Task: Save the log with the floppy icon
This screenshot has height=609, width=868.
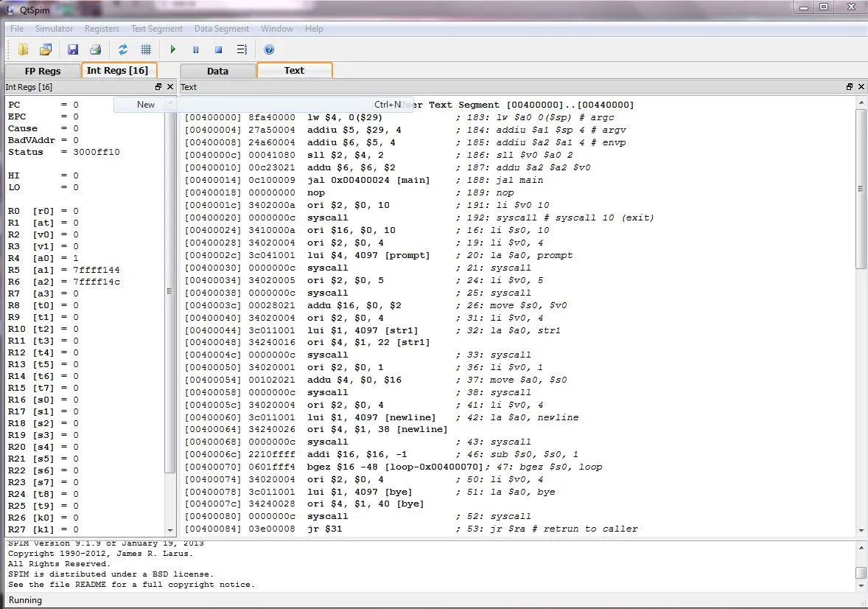Action: coord(73,49)
